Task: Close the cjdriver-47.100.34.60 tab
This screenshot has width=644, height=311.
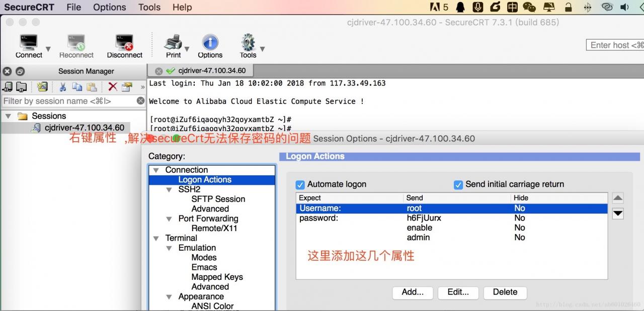Action: coord(158,71)
